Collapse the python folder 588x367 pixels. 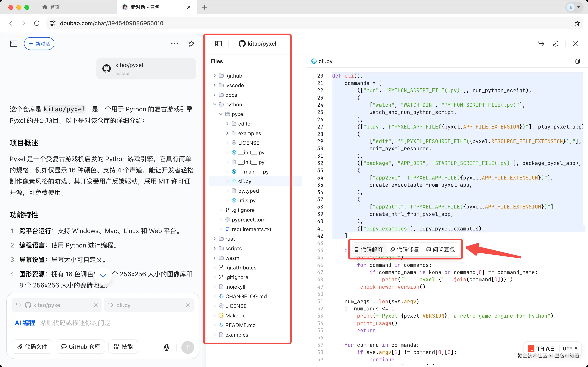click(214, 104)
